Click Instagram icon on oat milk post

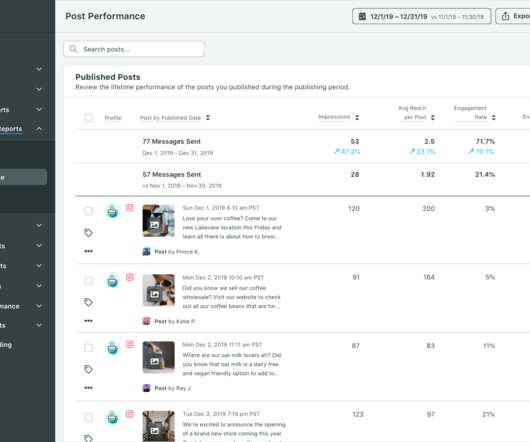coord(130,344)
